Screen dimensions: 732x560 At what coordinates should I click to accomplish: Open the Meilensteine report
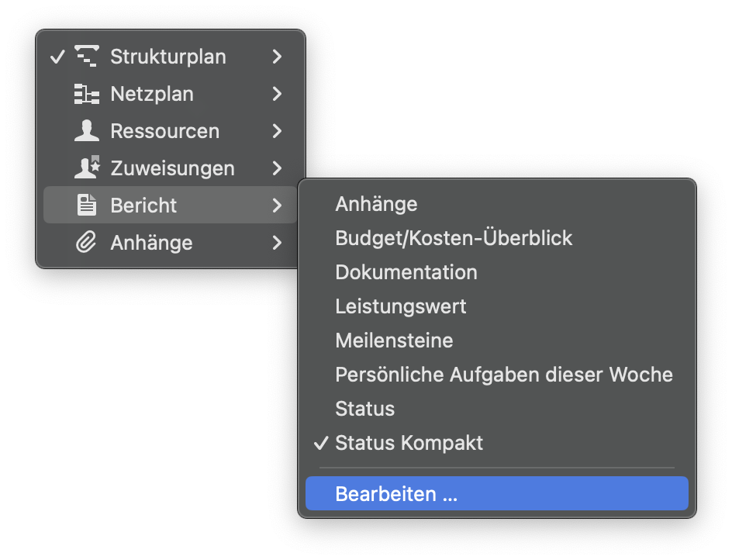tap(394, 340)
